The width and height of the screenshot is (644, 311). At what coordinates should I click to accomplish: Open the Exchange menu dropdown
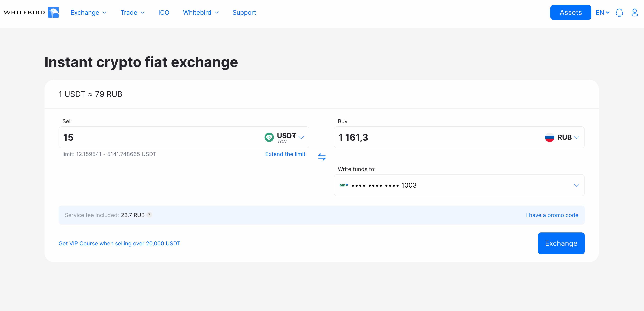(x=89, y=12)
